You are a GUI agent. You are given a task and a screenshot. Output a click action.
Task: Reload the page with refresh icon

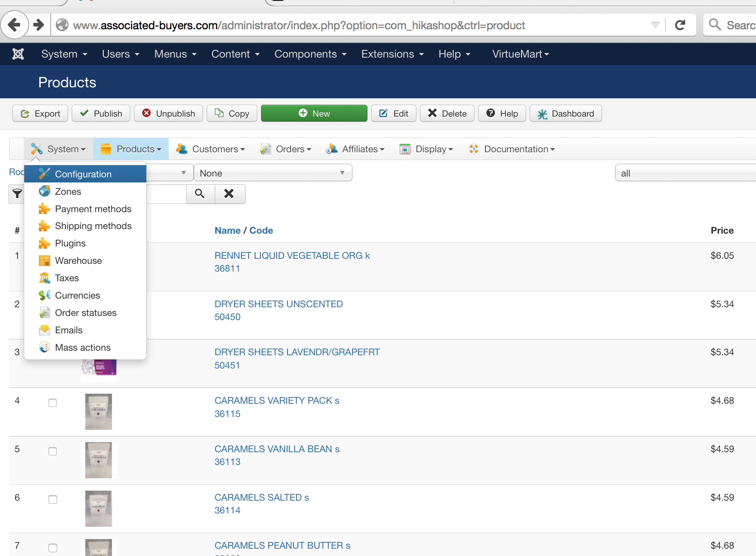click(x=680, y=25)
